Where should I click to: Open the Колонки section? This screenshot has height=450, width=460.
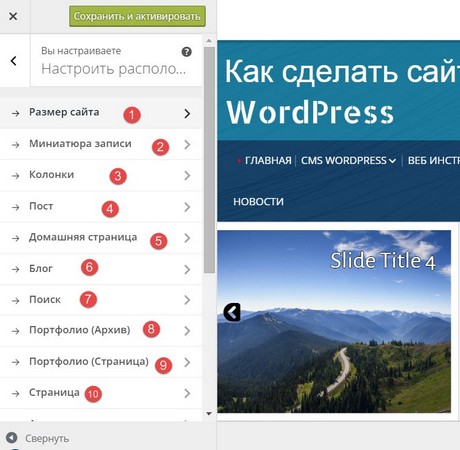pos(101,175)
